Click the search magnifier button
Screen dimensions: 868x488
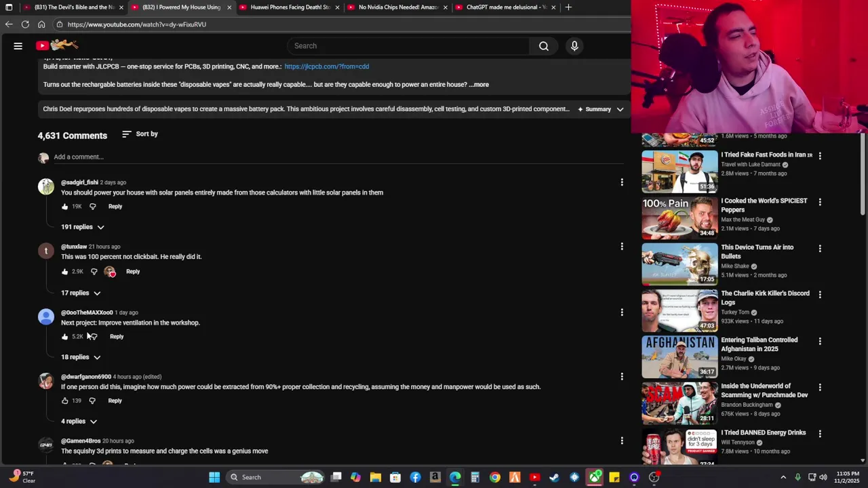(x=544, y=46)
